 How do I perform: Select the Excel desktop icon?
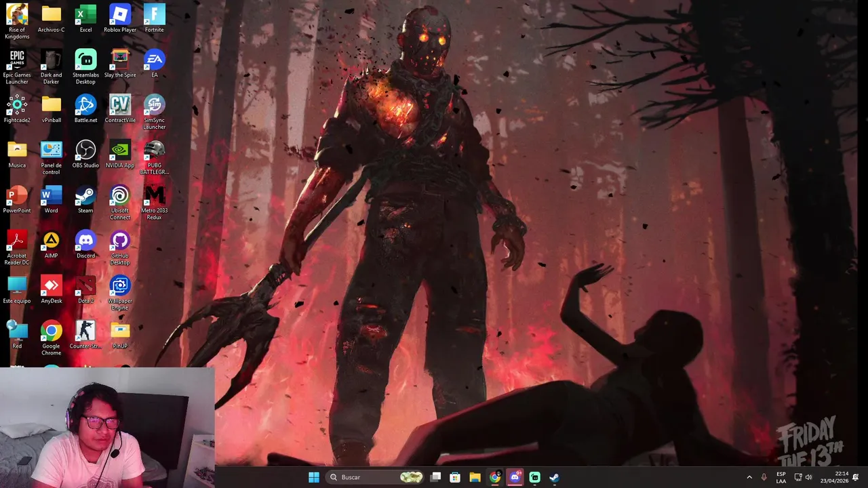click(85, 18)
